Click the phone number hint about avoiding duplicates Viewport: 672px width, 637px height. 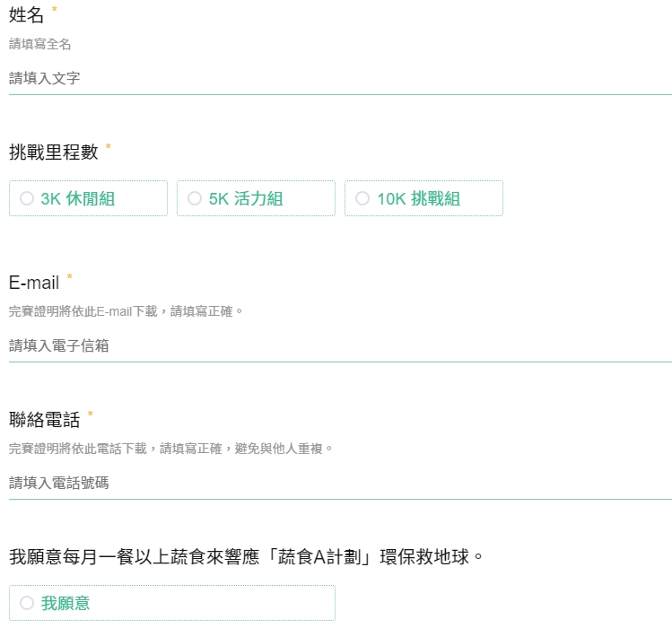click(170, 448)
